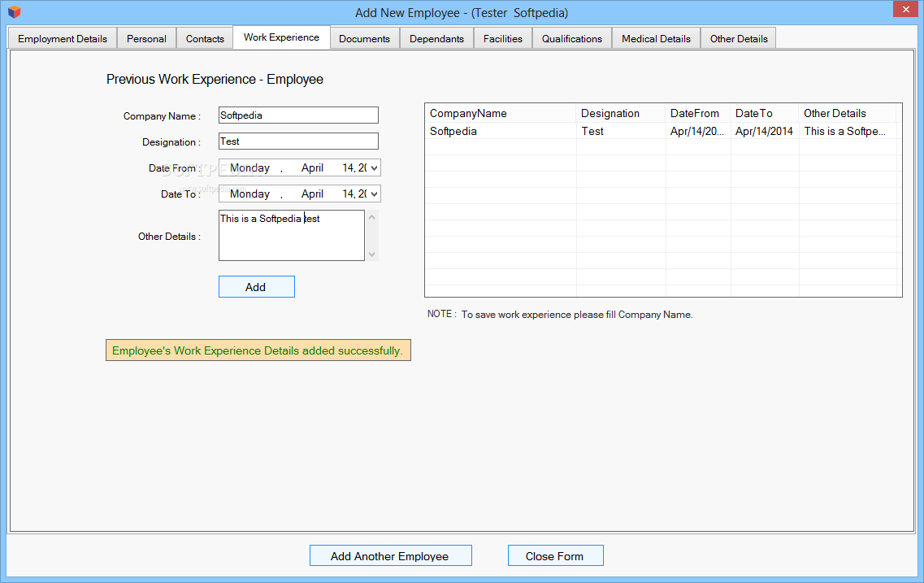Expand the Date From calendar dropdown
The image size is (924, 583).
374,168
